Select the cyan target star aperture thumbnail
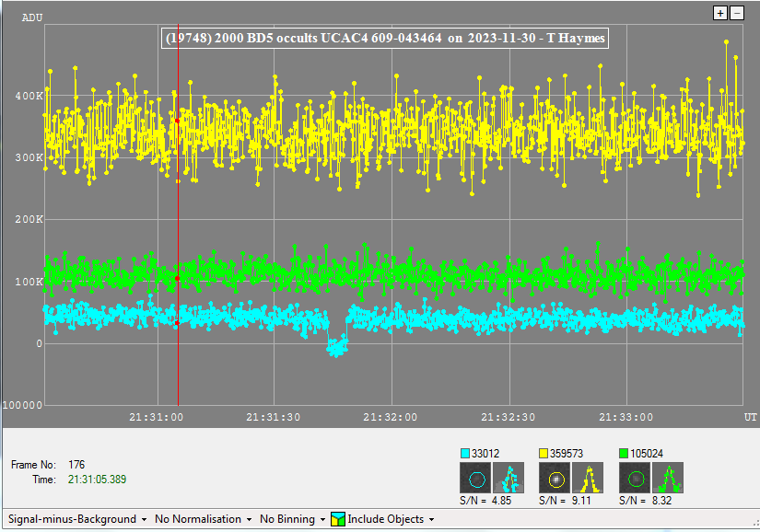The image size is (760, 532). pos(475,478)
